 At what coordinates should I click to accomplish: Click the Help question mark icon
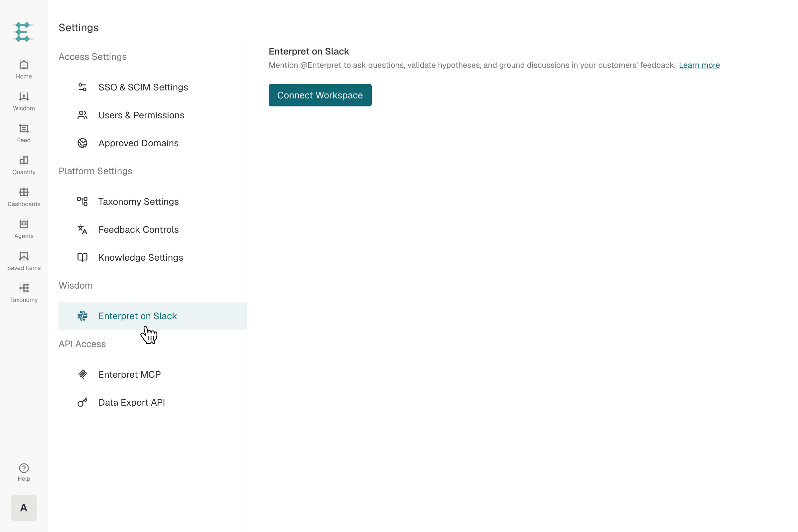24,468
